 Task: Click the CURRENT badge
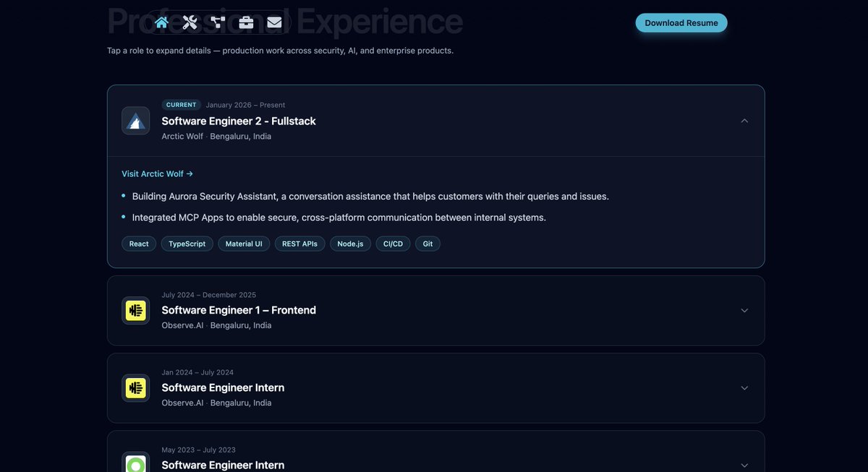pyautogui.click(x=182, y=105)
